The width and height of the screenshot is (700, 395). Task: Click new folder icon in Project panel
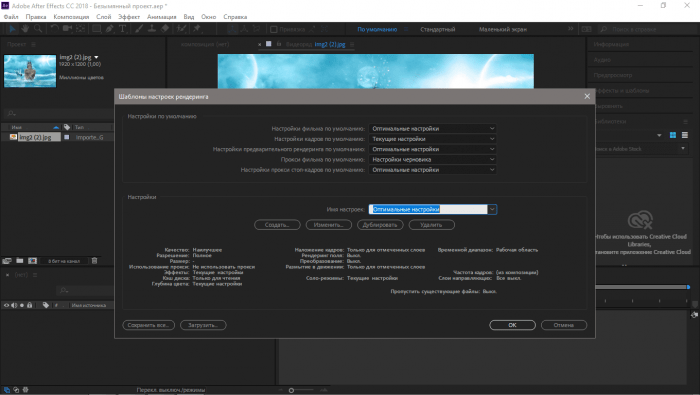(20, 261)
